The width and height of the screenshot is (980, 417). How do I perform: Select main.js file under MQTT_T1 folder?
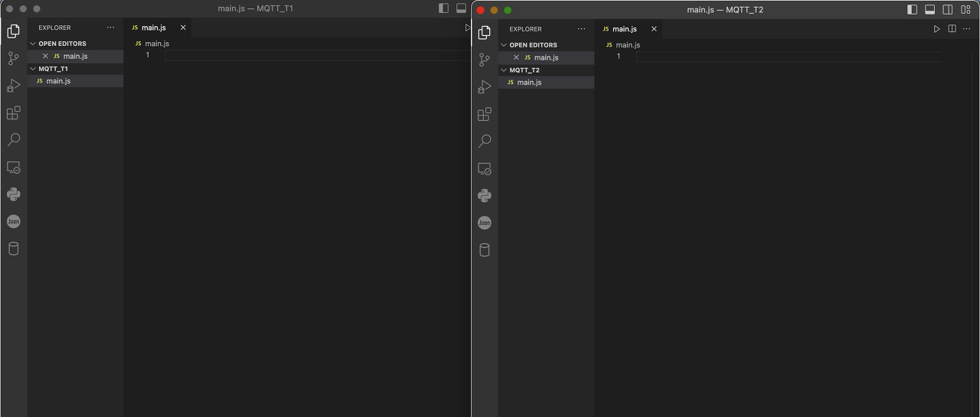tap(75, 81)
